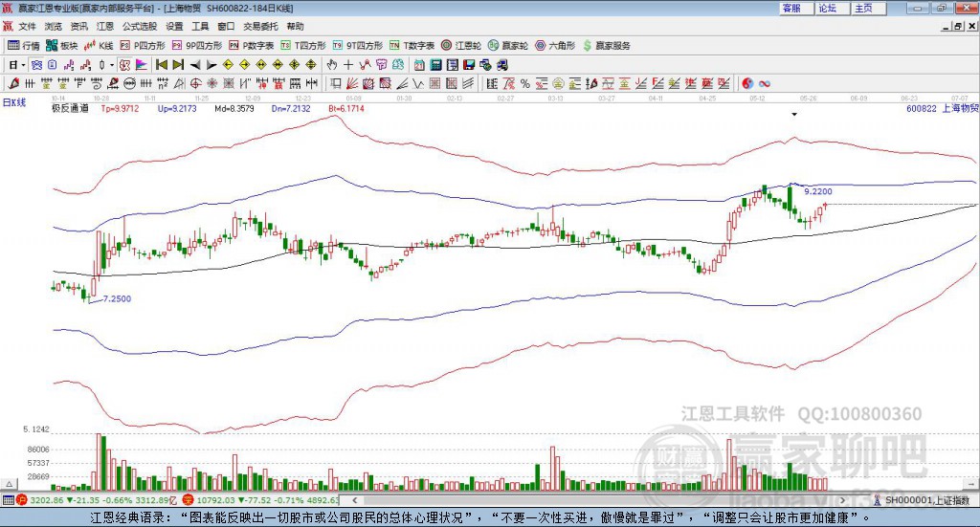Open the calculator icon
The width and height of the screenshot is (980, 527).
(436, 65)
